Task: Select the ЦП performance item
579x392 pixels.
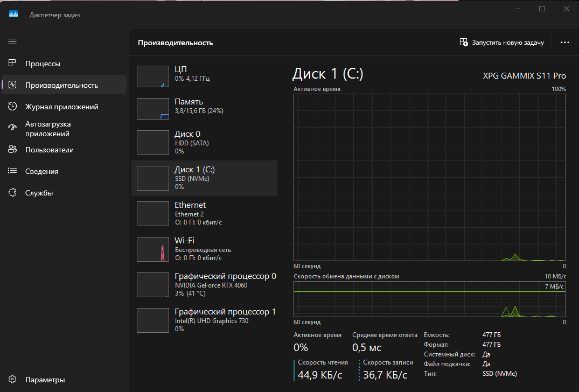Action: [204, 76]
